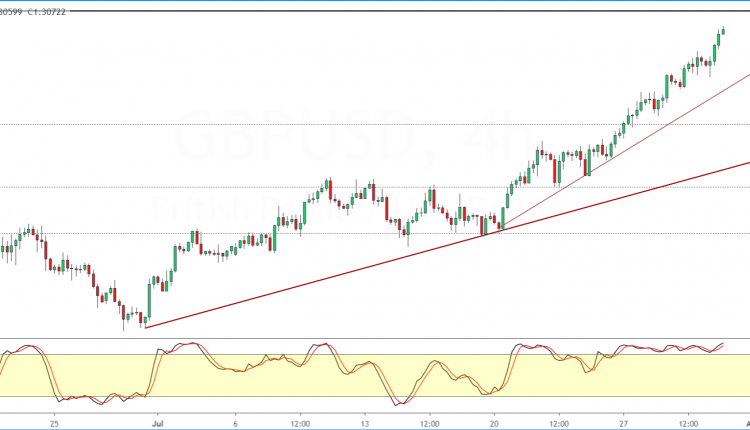Select the uppermost dotted horizontal level line
Viewport: 750px width, 430px height.
pos(375,124)
